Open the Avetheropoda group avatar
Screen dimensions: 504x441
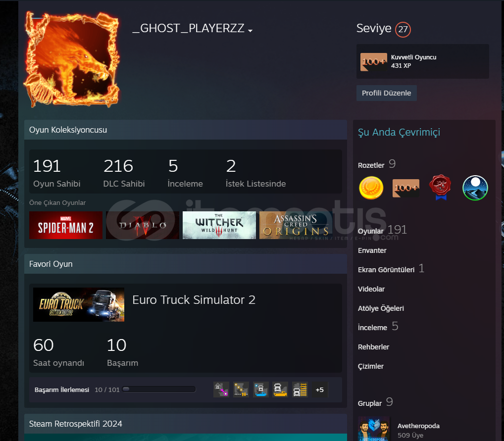click(x=373, y=429)
